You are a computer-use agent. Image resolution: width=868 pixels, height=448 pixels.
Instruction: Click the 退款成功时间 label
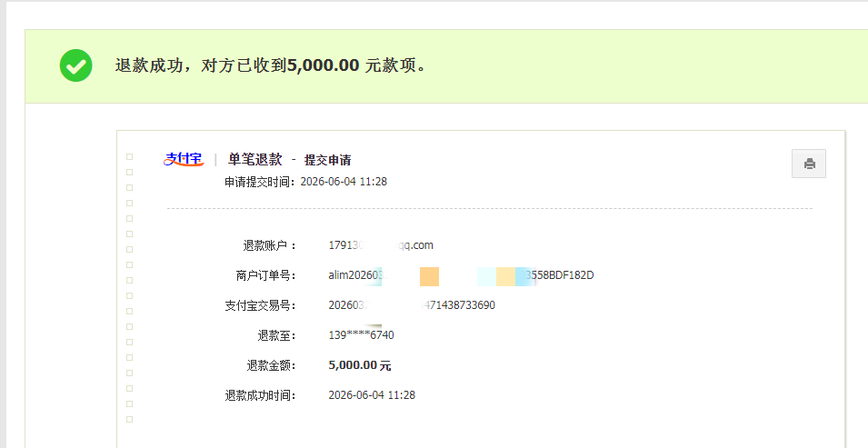tap(260, 395)
